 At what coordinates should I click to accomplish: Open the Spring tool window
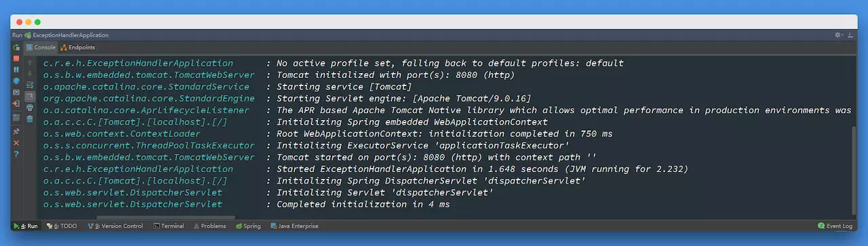(x=248, y=226)
